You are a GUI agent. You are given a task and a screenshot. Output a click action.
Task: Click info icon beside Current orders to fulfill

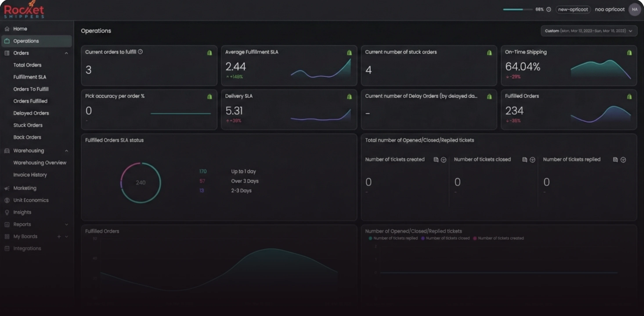click(140, 52)
